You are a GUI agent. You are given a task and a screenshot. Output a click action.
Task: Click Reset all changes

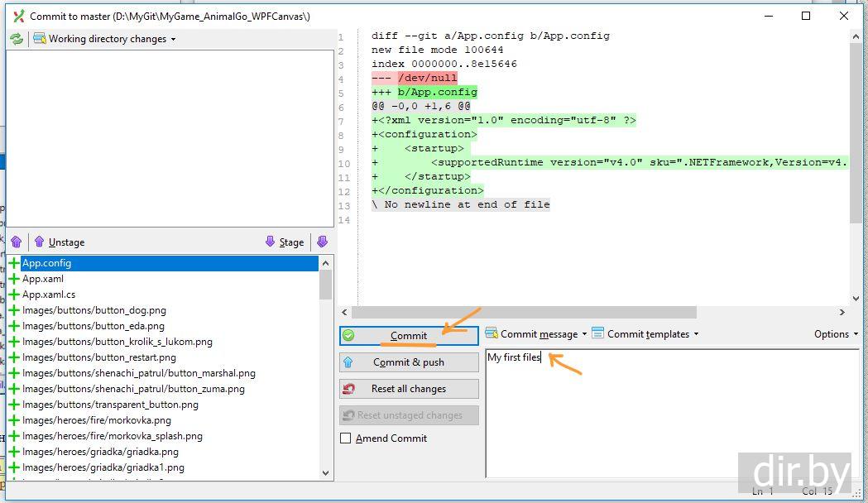[409, 389]
